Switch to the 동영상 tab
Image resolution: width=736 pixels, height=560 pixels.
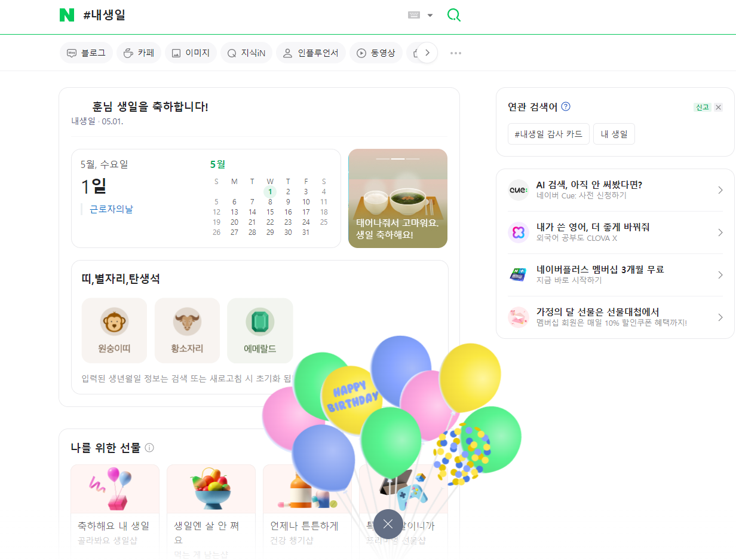click(376, 53)
